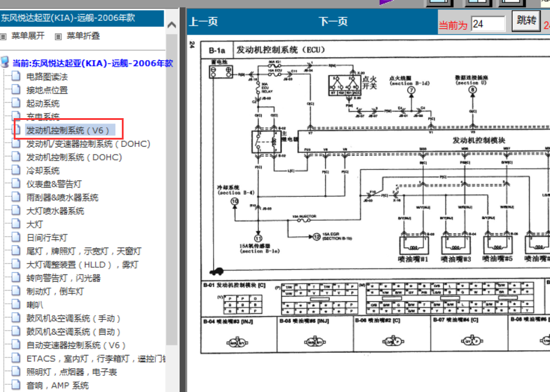
Task: Click the page icon beside 大灯调整装置（HLLD）
Action: coord(16,264)
